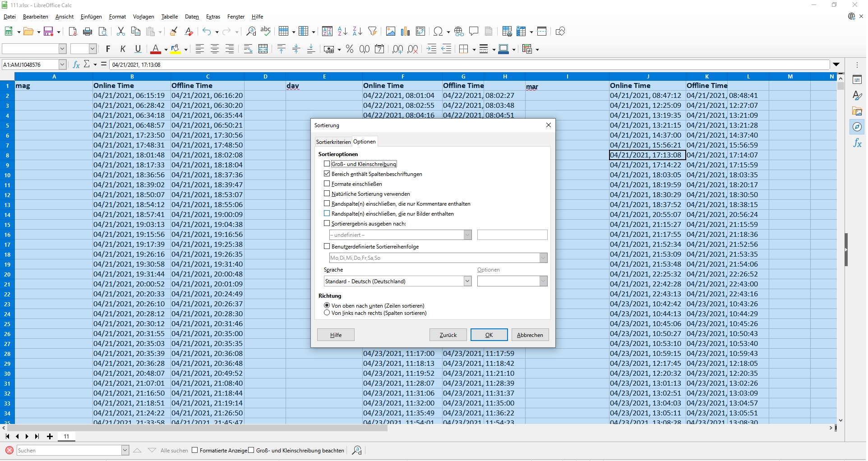Click the Suchen search input field

coord(69,450)
